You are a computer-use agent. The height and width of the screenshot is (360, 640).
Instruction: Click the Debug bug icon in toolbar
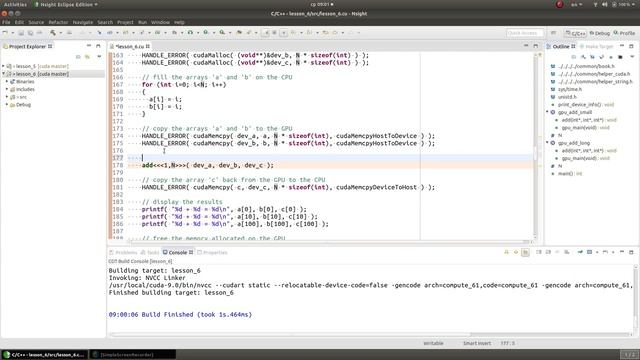[x=174, y=33]
